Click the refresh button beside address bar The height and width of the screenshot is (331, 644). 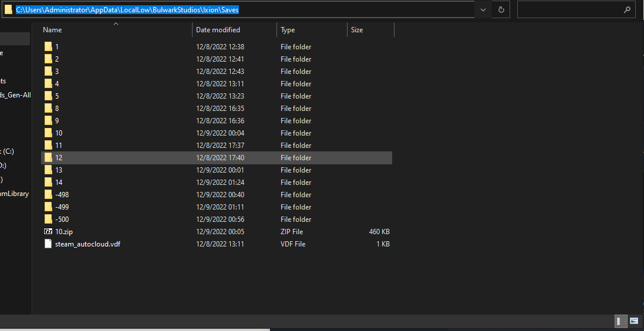pyautogui.click(x=501, y=10)
